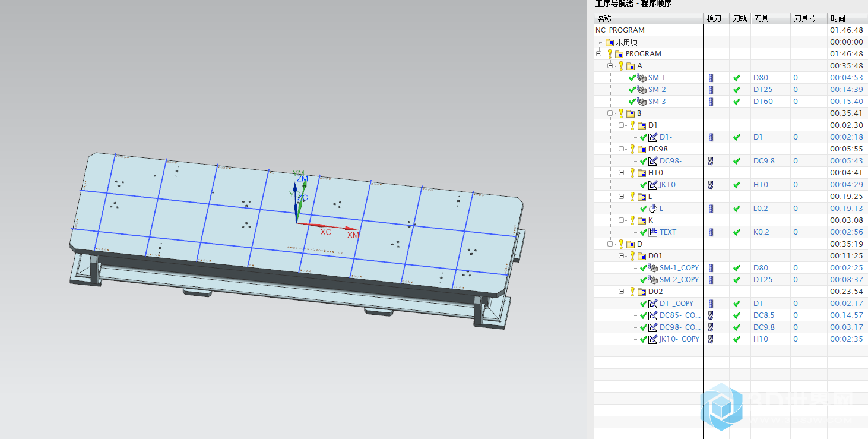
Task: Click the JK10-_COPY operation icon
Action: coord(653,339)
